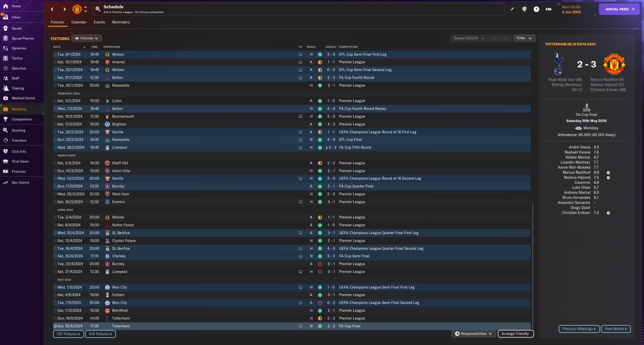Viewport: 644px width, 345px height.
Task: Open U18 Fixtures
Action: pyautogui.click(x=100, y=334)
